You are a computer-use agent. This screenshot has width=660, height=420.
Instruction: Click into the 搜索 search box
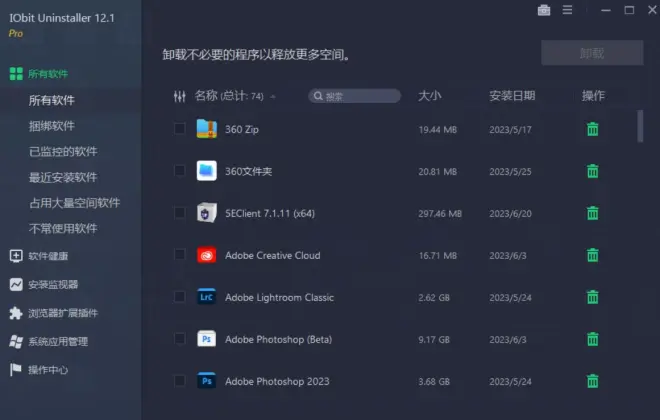(360, 97)
